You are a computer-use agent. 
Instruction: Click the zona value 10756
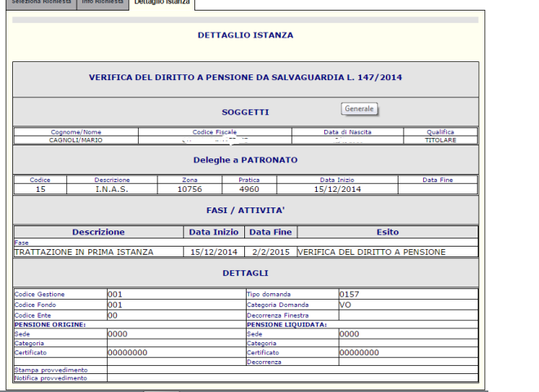(x=189, y=189)
